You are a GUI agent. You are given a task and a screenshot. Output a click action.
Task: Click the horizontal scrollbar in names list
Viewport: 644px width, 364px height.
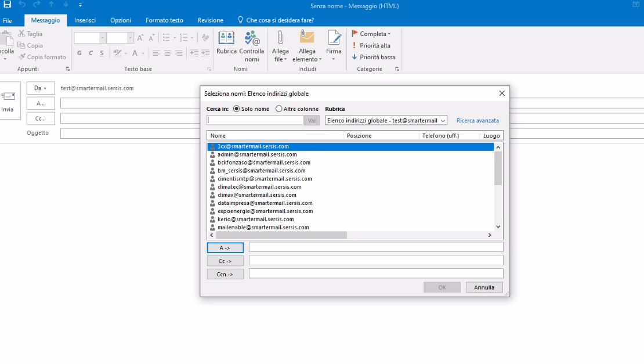pos(281,235)
